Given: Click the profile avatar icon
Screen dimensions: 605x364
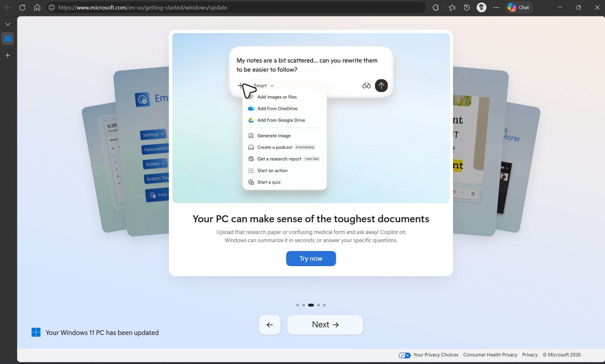Looking at the screenshot, I should [481, 7].
